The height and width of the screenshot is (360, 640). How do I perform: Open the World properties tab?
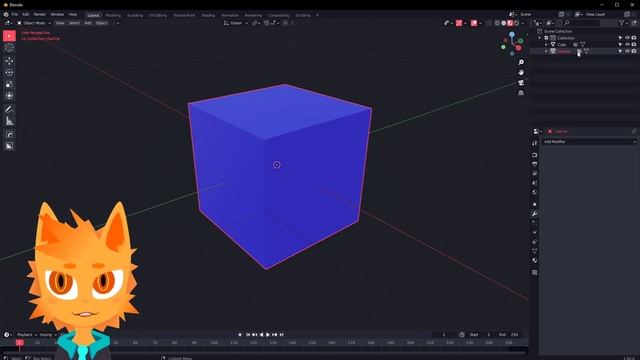click(x=535, y=192)
